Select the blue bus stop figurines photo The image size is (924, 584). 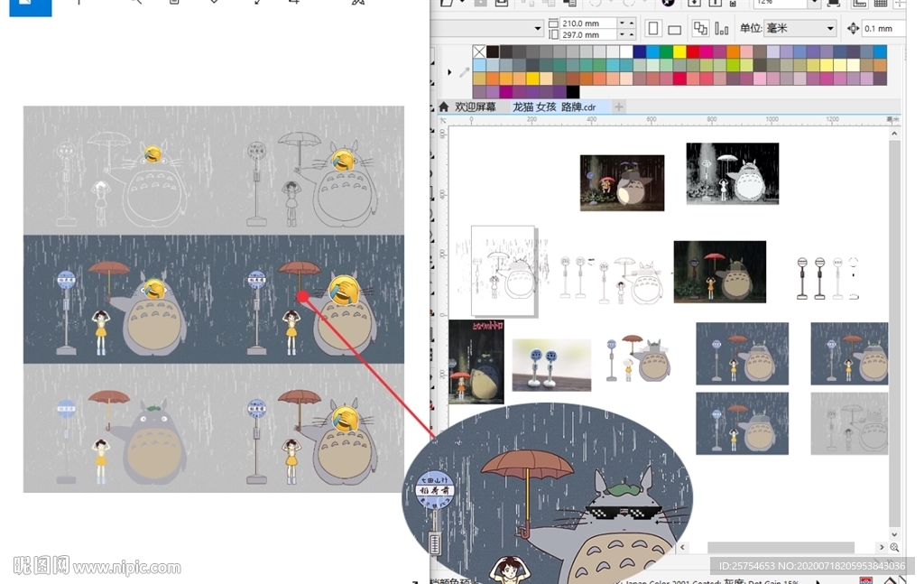coord(551,365)
